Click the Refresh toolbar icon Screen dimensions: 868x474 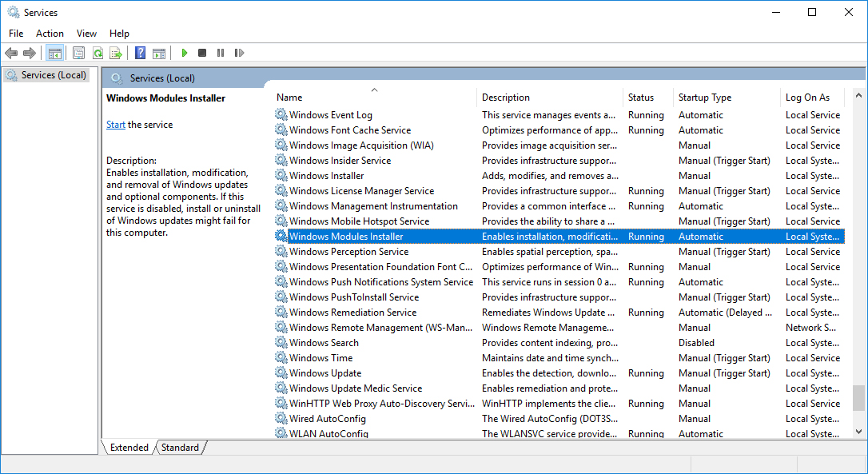pyautogui.click(x=98, y=54)
